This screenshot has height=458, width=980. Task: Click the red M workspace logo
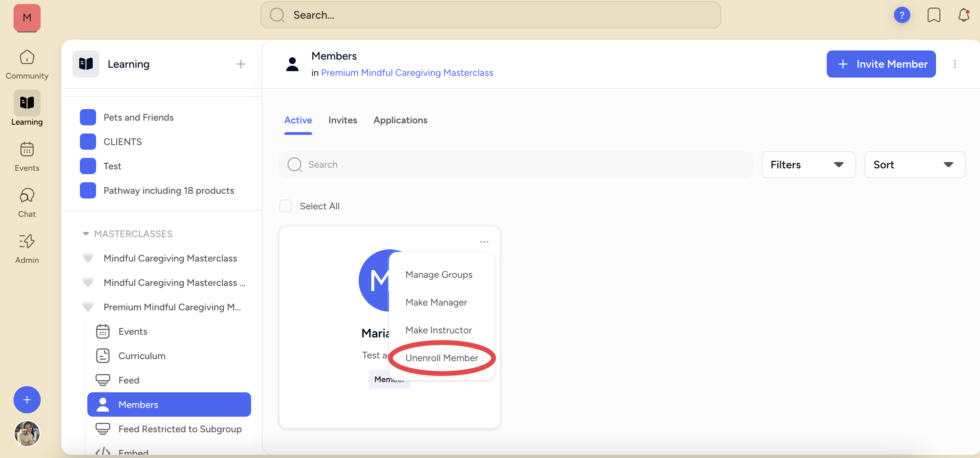click(x=27, y=18)
